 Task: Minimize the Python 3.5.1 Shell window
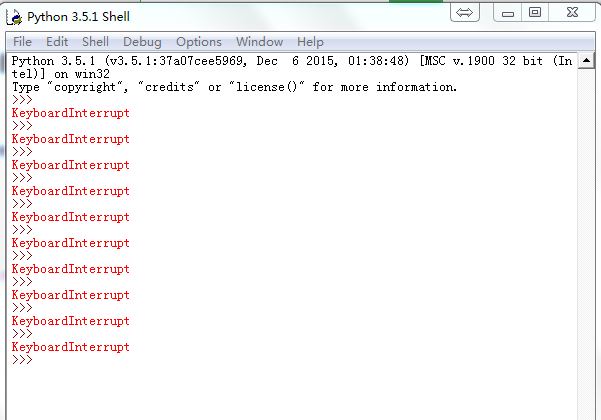click(x=507, y=13)
